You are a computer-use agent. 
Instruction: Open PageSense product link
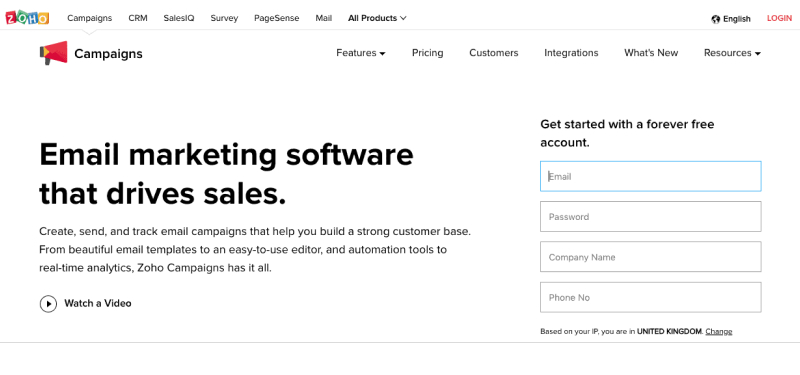(277, 18)
